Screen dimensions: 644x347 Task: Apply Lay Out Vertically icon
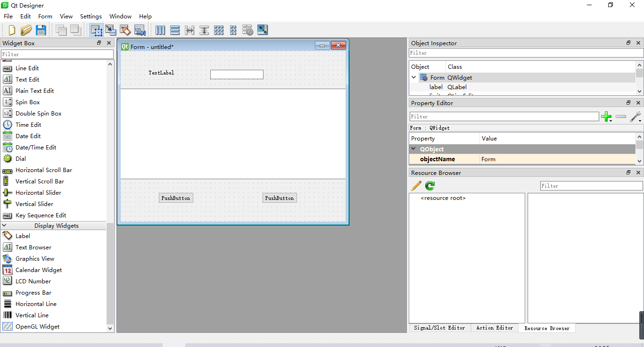[x=175, y=30]
